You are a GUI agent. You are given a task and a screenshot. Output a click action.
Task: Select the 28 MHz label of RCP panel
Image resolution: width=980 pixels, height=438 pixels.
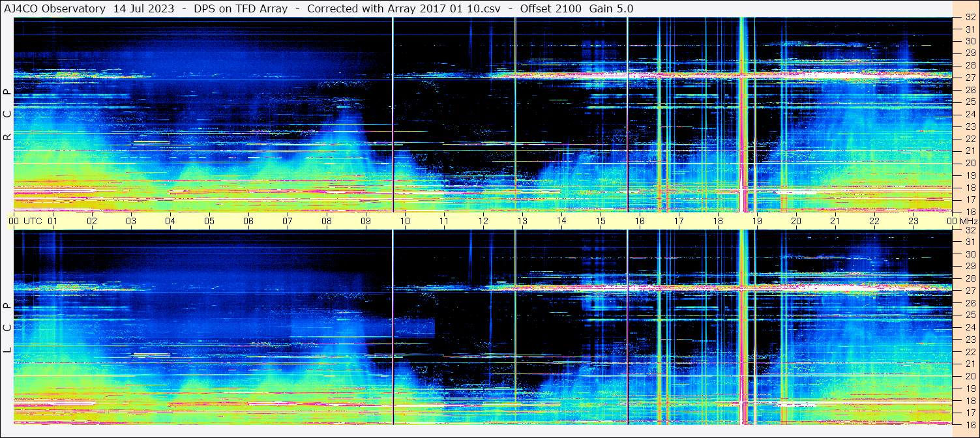(970, 65)
